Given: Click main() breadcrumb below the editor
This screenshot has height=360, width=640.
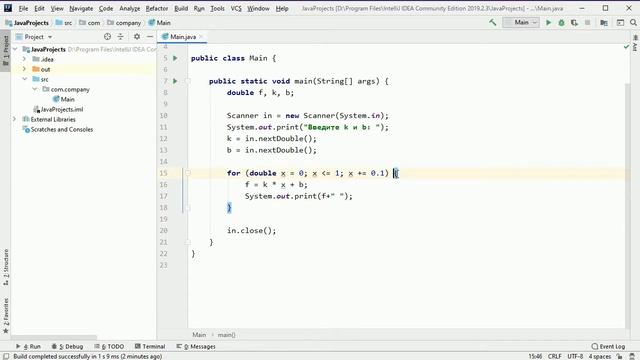Looking at the screenshot, I should click(226, 335).
